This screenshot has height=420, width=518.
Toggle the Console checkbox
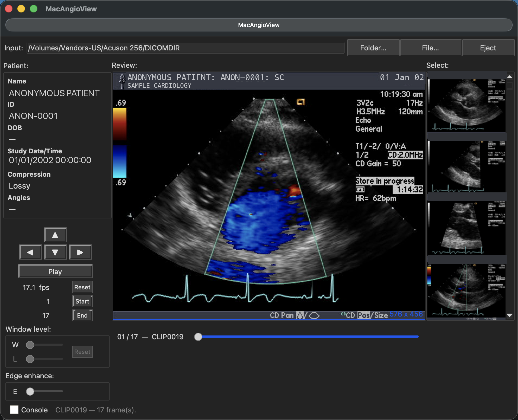pyautogui.click(x=14, y=410)
